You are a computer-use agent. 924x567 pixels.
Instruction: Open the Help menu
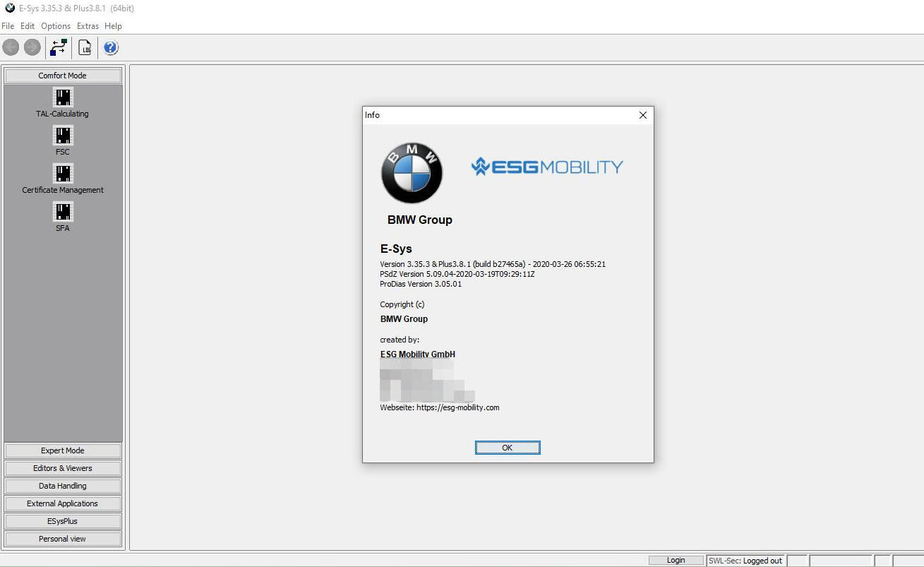pyautogui.click(x=113, y=26)
